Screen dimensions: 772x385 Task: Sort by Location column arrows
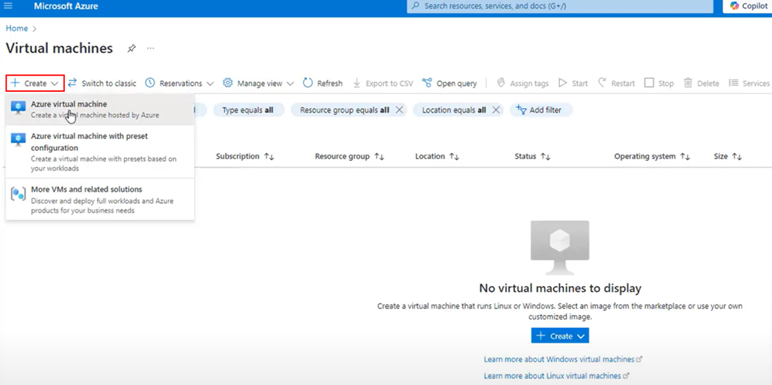pyautogui.click(x=454, y=157)
